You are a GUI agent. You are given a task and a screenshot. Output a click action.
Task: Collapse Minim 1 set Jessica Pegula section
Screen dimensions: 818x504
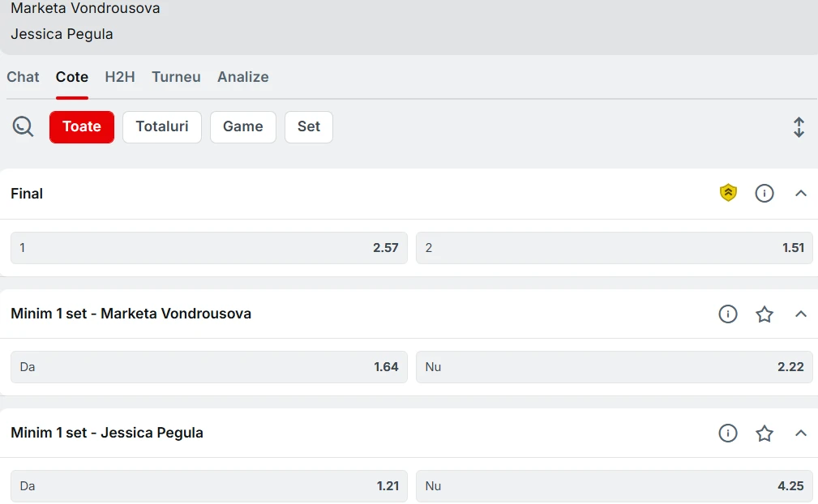801,434
